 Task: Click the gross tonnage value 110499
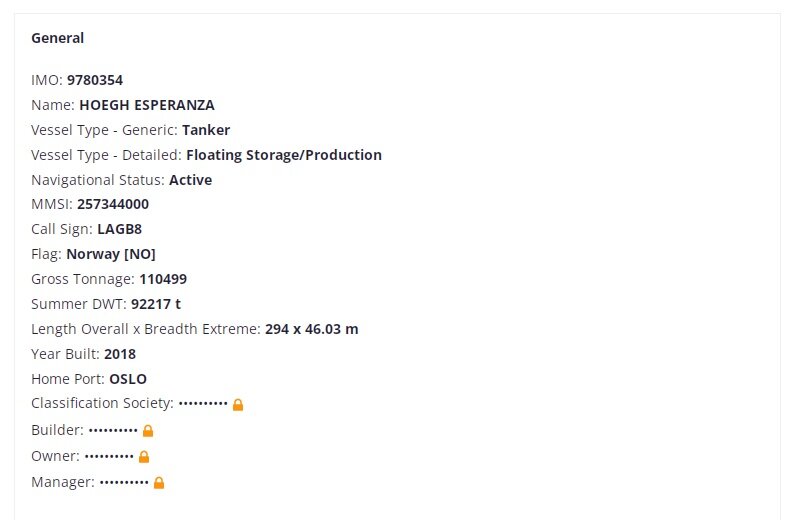click(163, 279)
